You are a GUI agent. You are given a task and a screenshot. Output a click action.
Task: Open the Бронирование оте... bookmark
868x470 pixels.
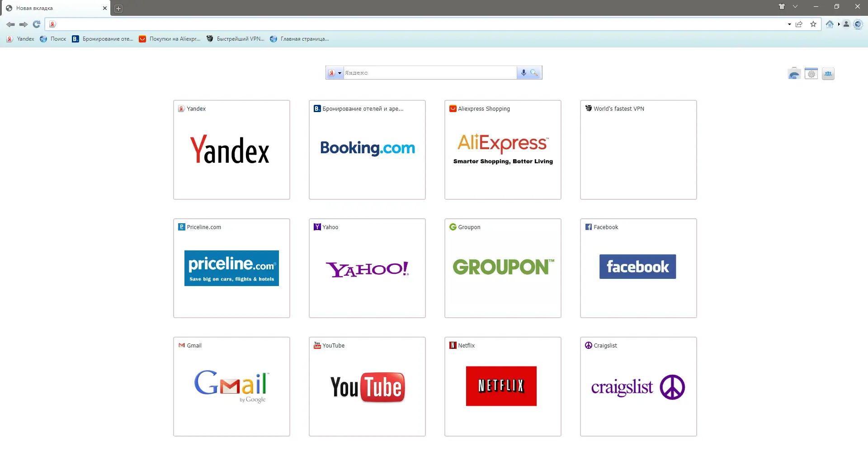103,39
